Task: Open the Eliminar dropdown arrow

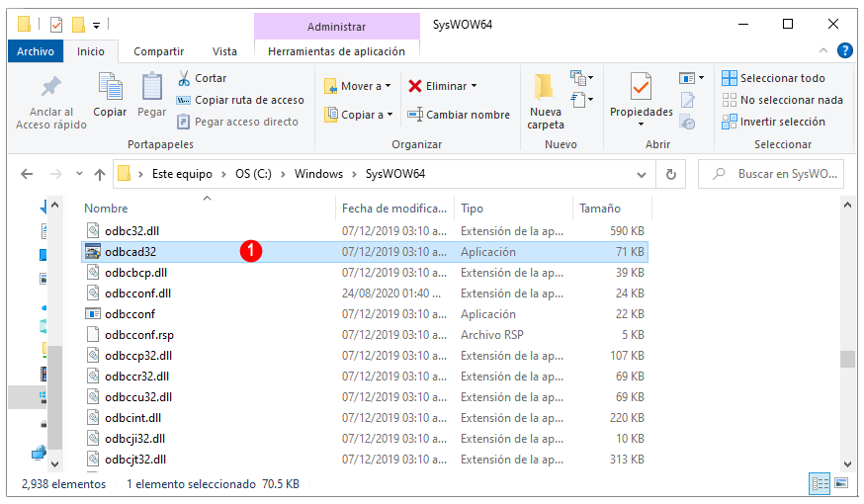Action: [x=474, y=86]
